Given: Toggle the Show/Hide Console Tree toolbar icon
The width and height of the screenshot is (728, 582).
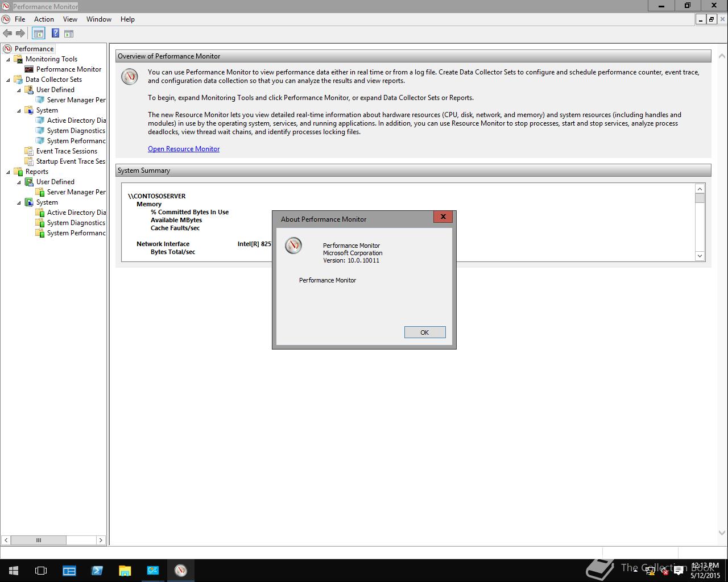Looking at the screenshot, I should click(38, 34).
